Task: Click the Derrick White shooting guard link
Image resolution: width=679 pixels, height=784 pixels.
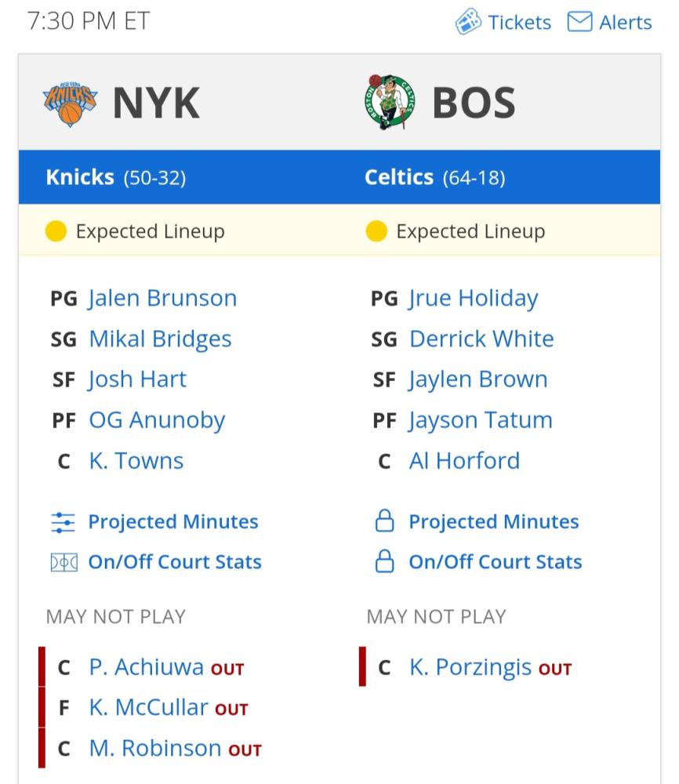Action: click(x=481, y=339)
